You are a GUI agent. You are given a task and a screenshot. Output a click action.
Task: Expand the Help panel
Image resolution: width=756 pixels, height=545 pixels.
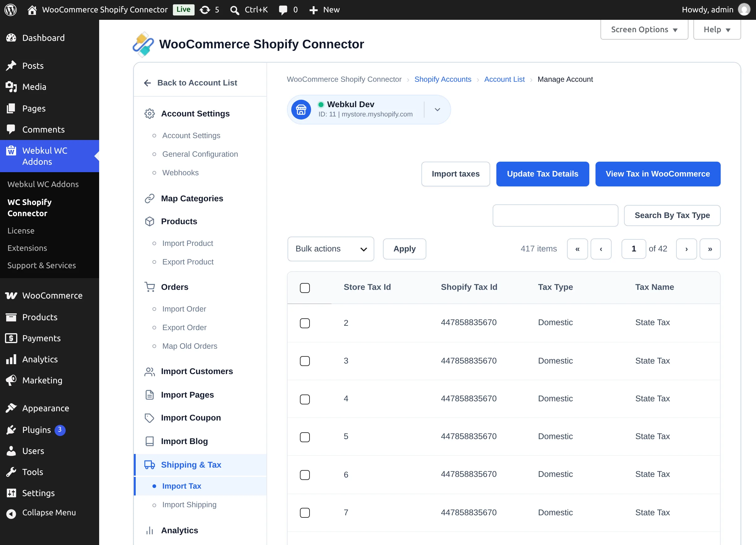click(x=717, y=30)
